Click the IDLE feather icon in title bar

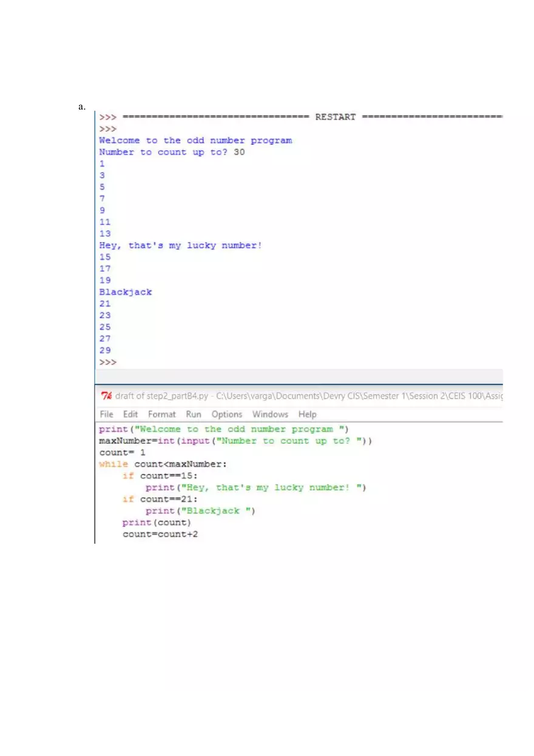106,396
